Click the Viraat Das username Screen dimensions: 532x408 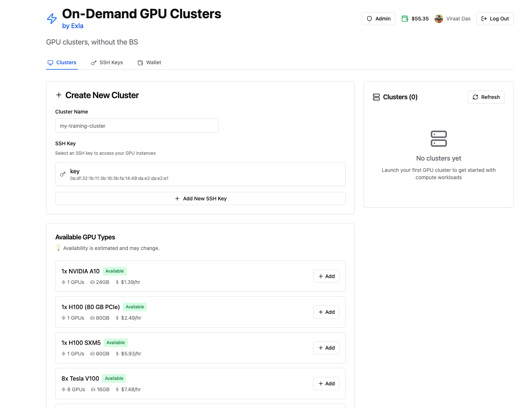[458, 19]
